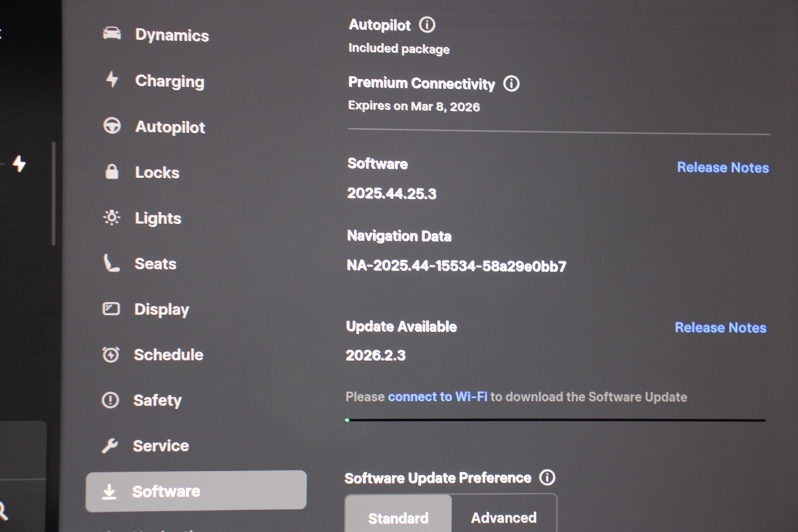The width and height of the screenshot is (798, 532).
Task: Click the steering wheel Autopilot icon
Action: pyautogui.click(x=112, y=126)
